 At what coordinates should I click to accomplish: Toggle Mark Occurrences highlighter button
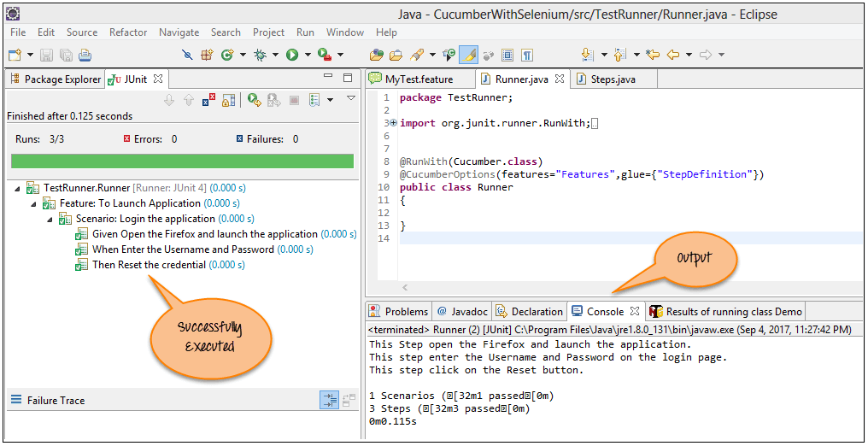468,55
